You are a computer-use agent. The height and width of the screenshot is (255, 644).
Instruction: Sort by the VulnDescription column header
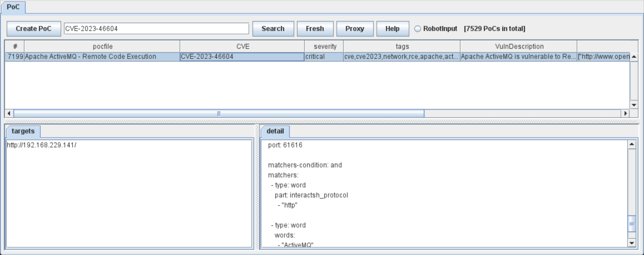[x=519, y=46]
